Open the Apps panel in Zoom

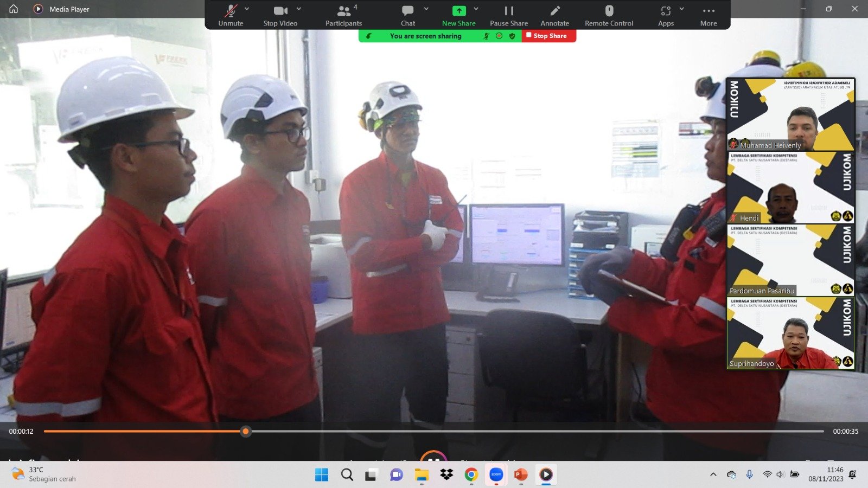666,15
